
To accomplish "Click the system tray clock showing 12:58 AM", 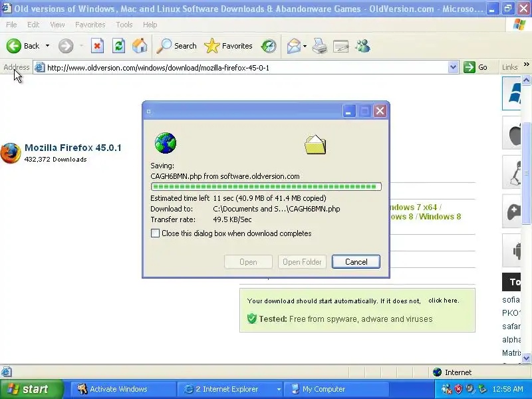I will click(x=508, y=389).
